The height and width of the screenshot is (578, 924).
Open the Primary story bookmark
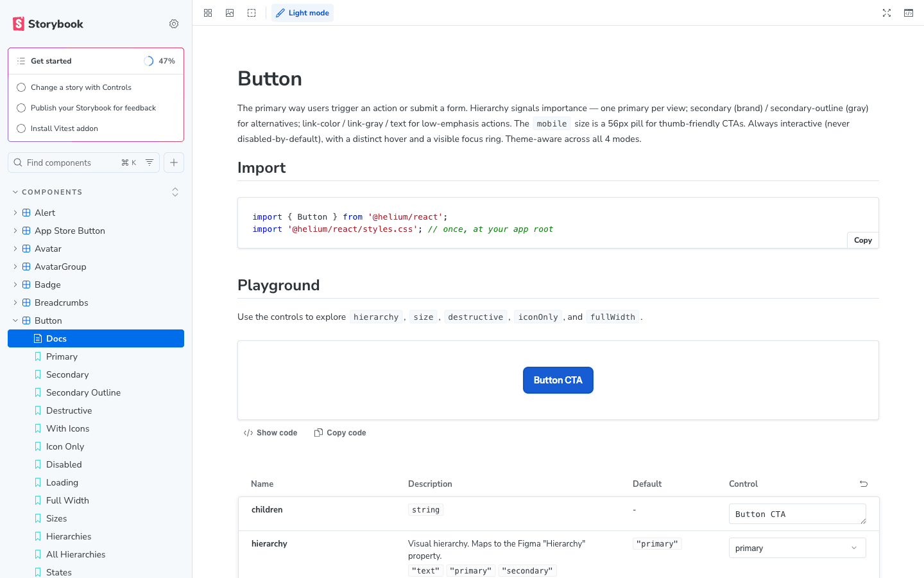pos(62,356)
